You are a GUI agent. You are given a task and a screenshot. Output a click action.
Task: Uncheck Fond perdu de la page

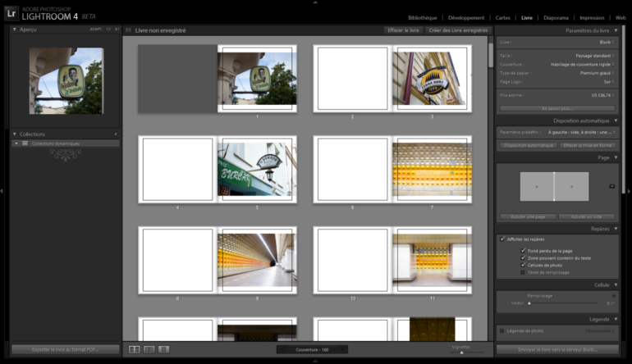click(x=523, y=250)
